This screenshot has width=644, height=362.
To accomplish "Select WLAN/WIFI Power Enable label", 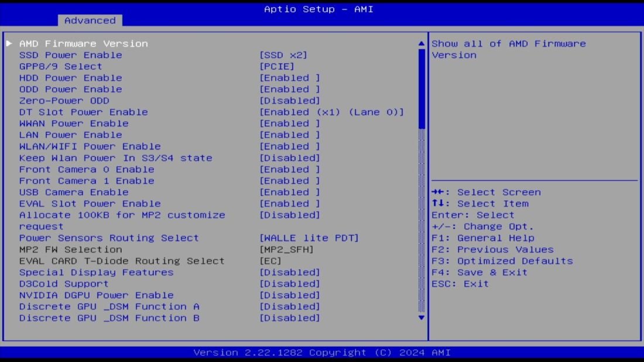I will point(90,147).
